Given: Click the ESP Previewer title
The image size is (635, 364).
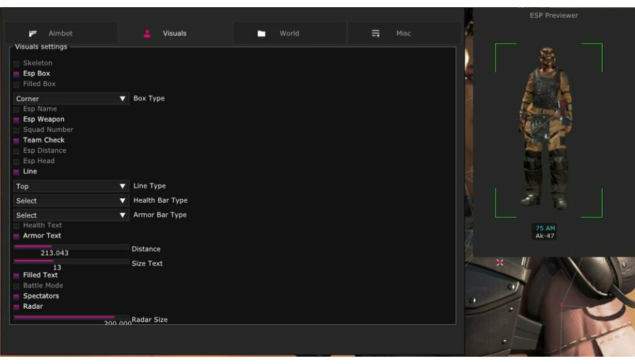Looking at the screenshot, I should point(554,15).
